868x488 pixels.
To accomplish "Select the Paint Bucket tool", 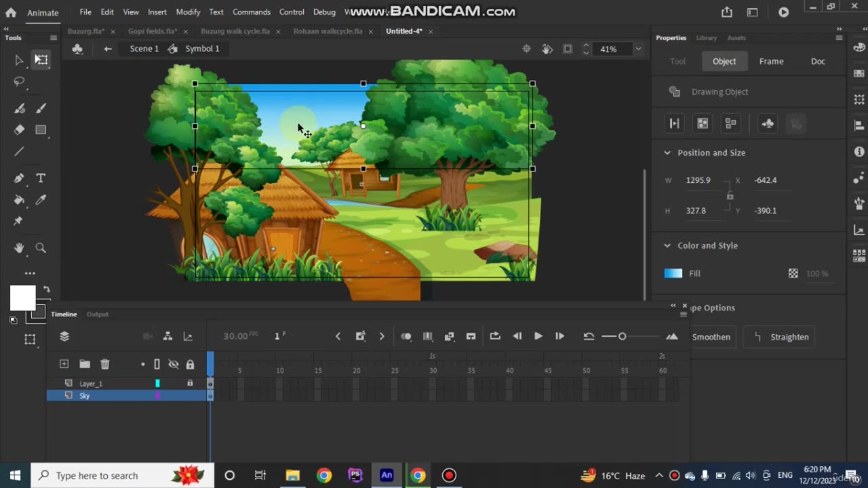I will coord(19,200).
